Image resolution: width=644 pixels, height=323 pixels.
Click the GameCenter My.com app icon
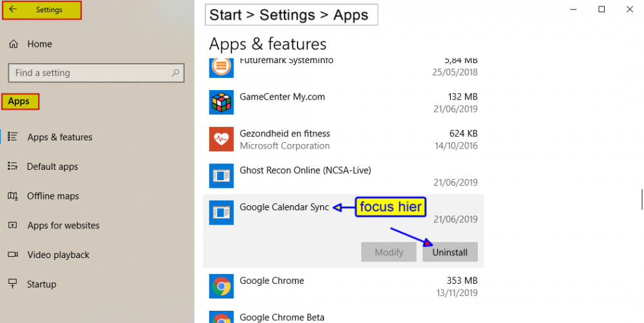222,102
